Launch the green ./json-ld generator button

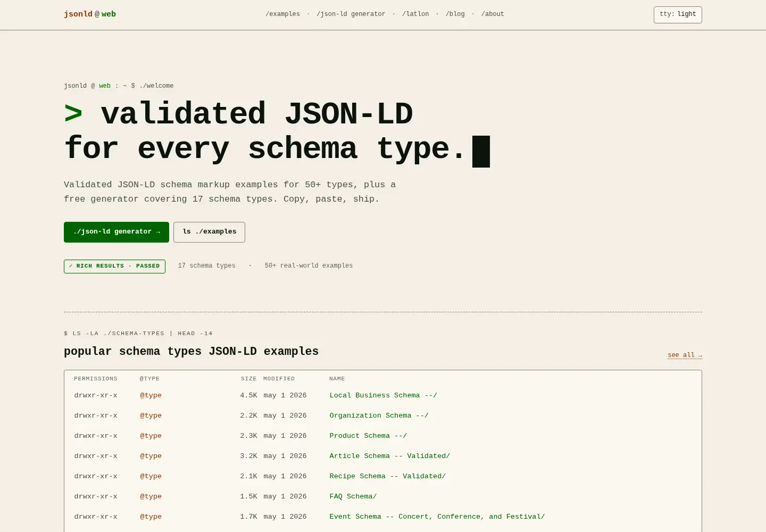(116, 232)
